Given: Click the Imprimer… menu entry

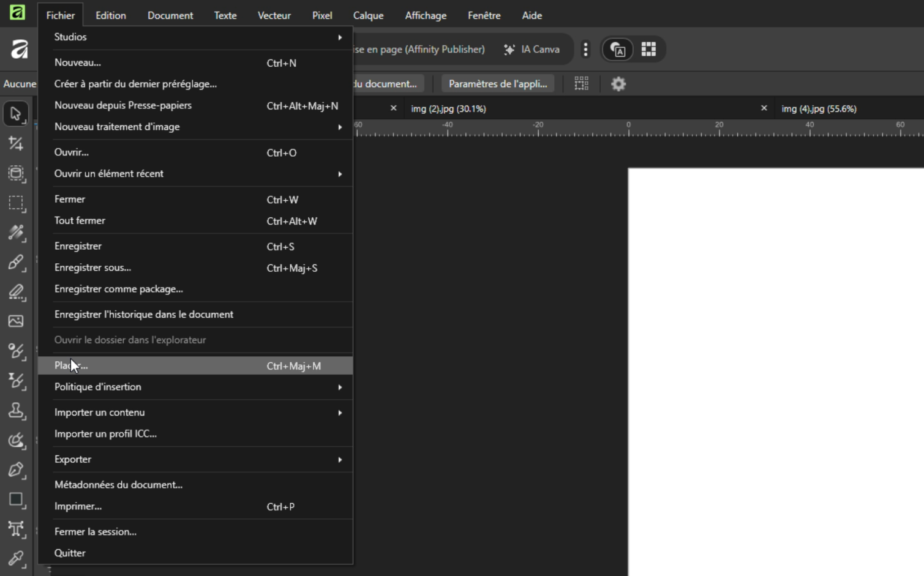Looking at the screenshot, I should (78, 507).
